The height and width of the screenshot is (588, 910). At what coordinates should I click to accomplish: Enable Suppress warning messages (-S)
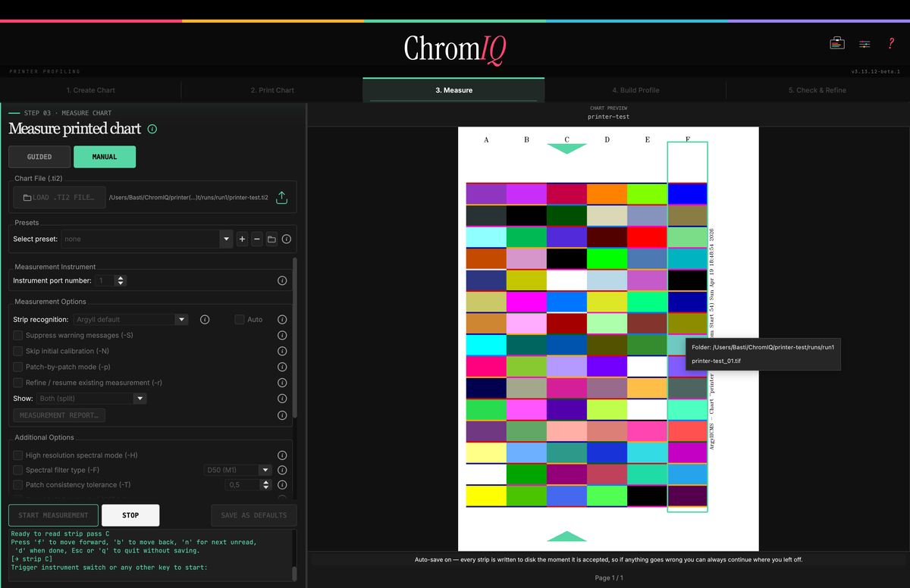point(18,335)
